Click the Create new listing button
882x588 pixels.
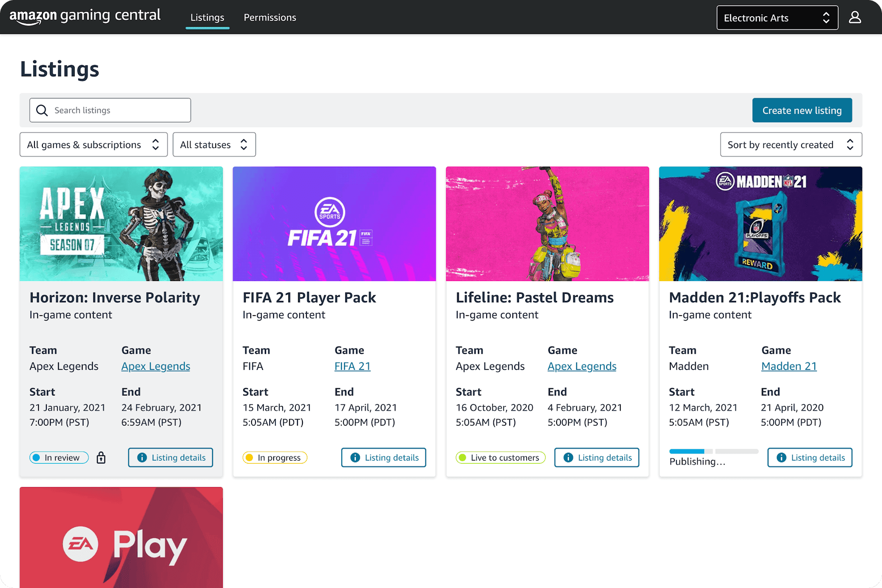click(802, 110)
